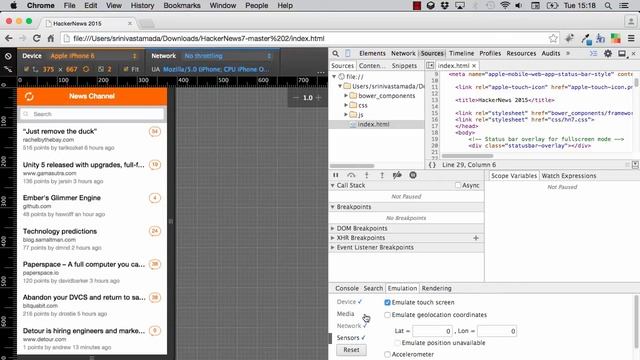Open "Just remove the duck" story

coord(60,131)
